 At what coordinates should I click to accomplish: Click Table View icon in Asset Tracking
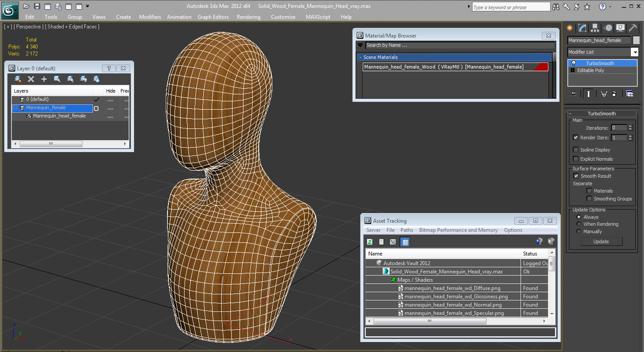point(405,242)
